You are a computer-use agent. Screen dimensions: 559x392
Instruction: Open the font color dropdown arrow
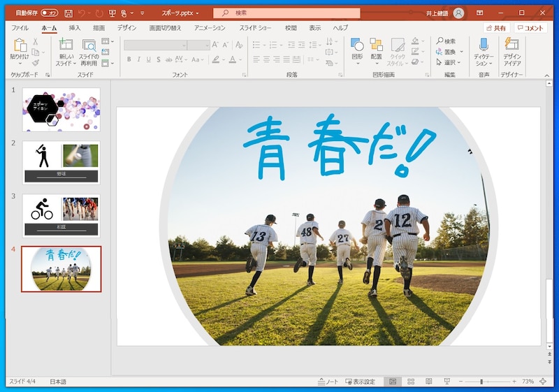pyautogui.click(x=240, y=59)
